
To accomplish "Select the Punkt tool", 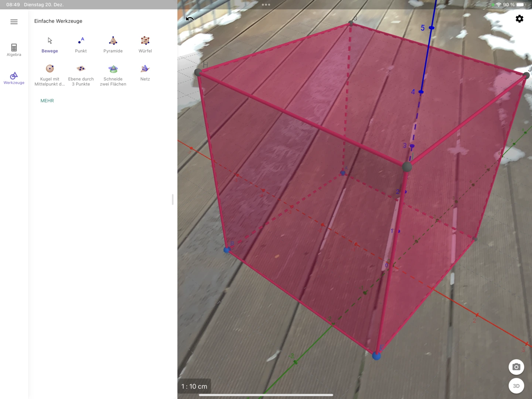I will [81, 44].
